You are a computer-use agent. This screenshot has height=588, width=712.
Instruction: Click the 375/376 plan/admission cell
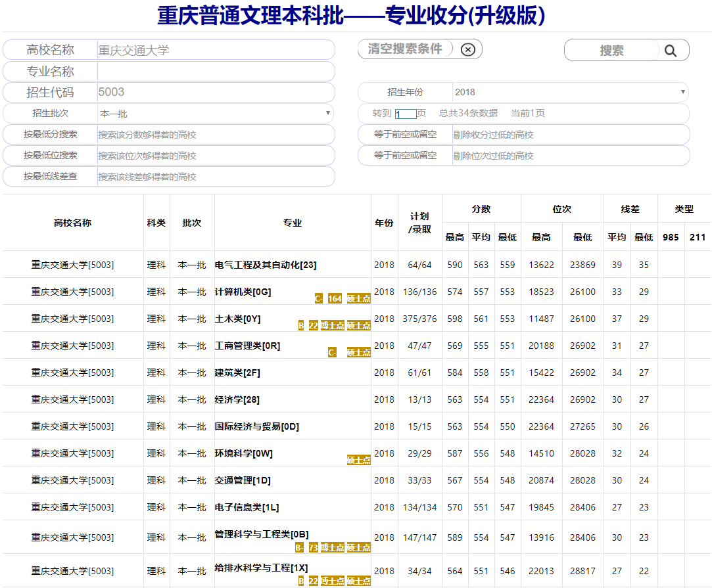pos(419,319)
